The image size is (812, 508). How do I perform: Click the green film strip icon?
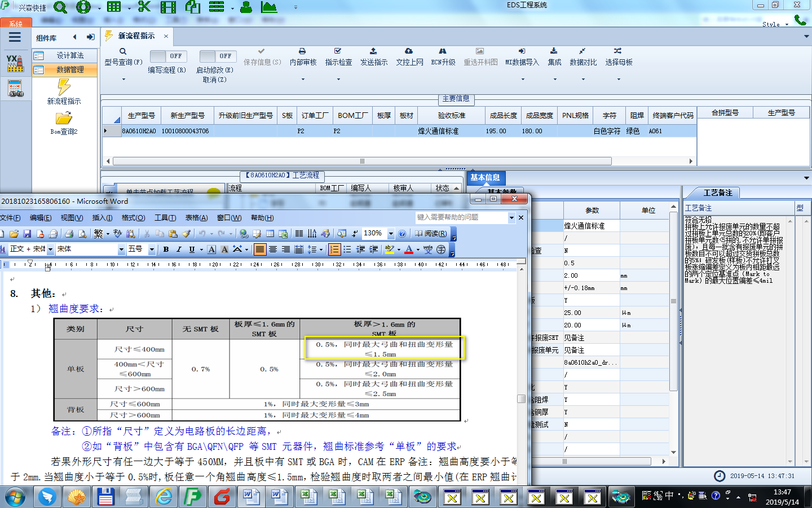168,7
